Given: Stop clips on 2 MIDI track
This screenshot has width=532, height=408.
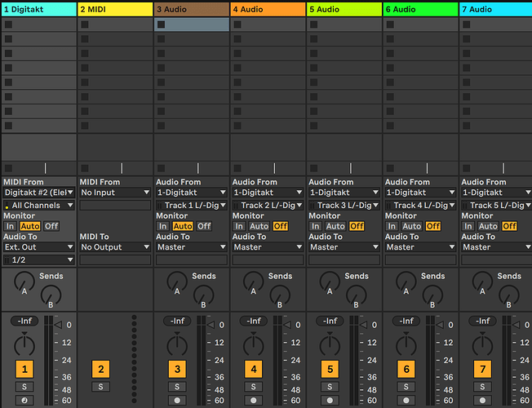Looking at the screenshot, I should [85, 168].
